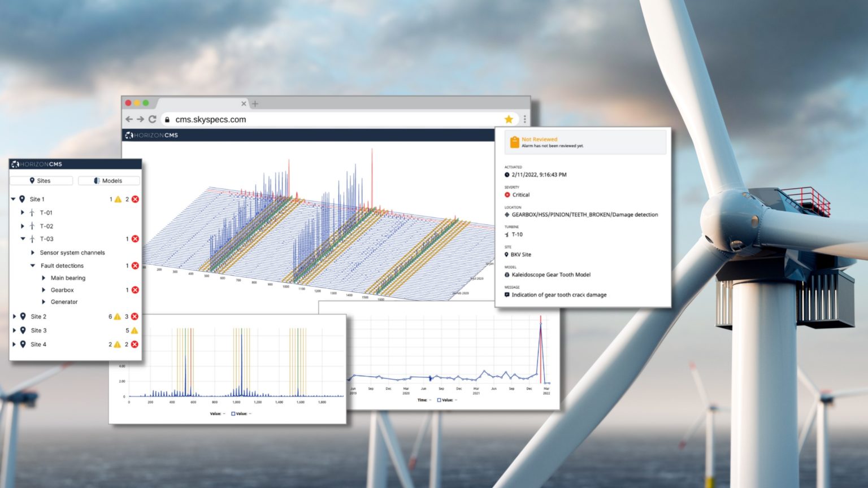Image resolution: width=868 pixels, height=488 pixels.
Task: Click the turbine icon beside T-10
Action: 507,234
